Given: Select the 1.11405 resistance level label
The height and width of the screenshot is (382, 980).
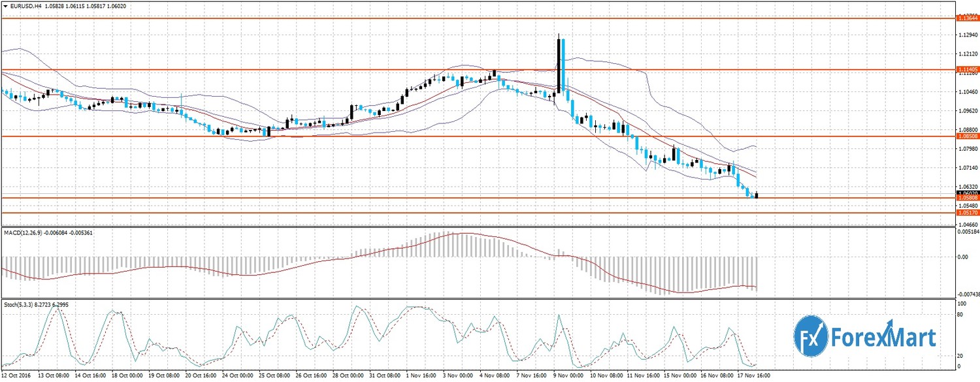Looking at the screenshot, I should tap(967, 69).
